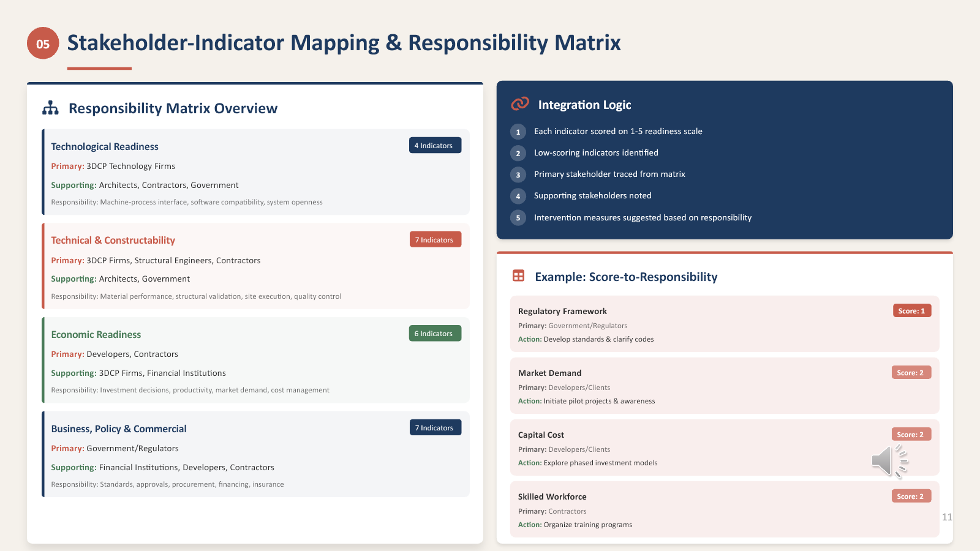Click 'Supporting: Architects, Government' line
Screen dimensions: 980x551
click(x=121, y=279)
